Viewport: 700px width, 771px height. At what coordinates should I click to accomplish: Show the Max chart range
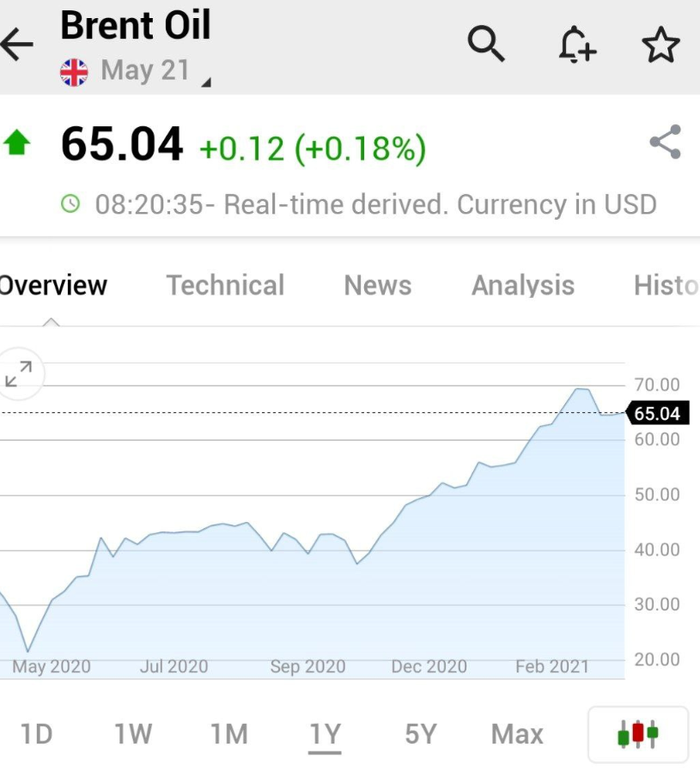(x=517, y=734)
